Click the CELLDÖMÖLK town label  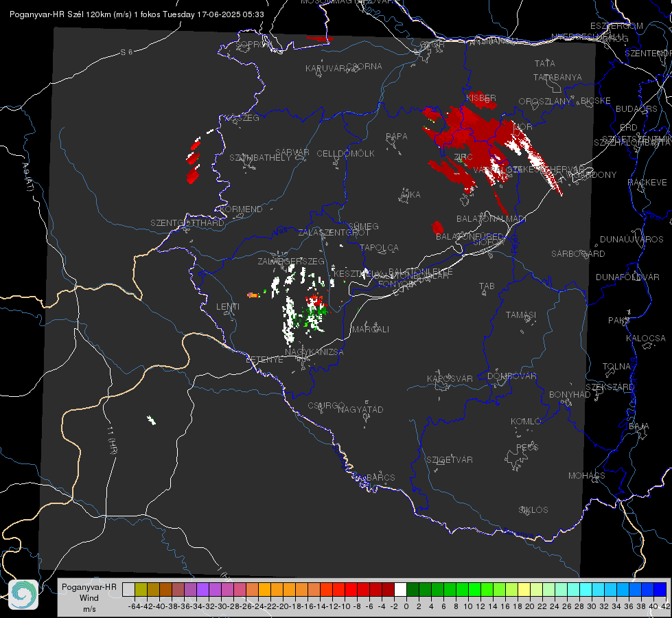[x=346, y=154]
